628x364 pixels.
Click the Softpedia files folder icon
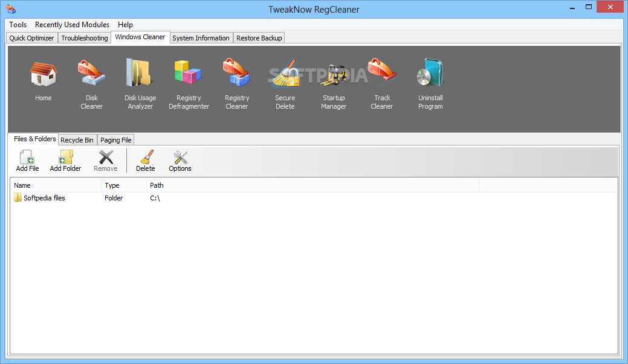18,197
